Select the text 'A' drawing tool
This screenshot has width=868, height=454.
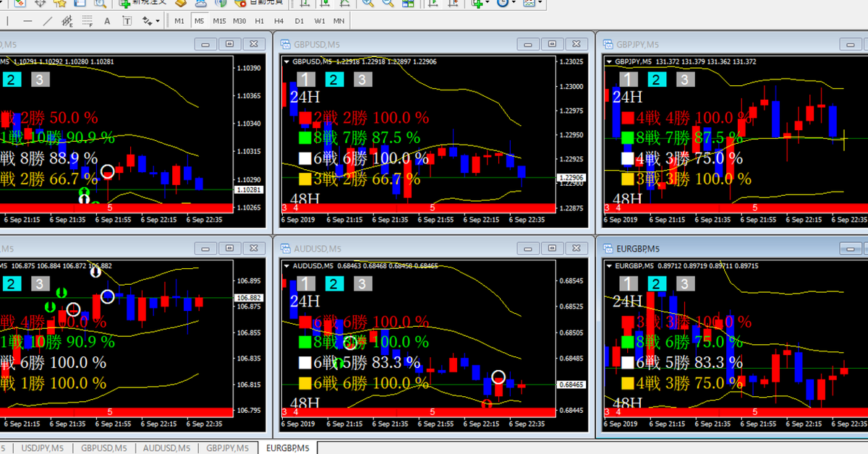[107, 21]
